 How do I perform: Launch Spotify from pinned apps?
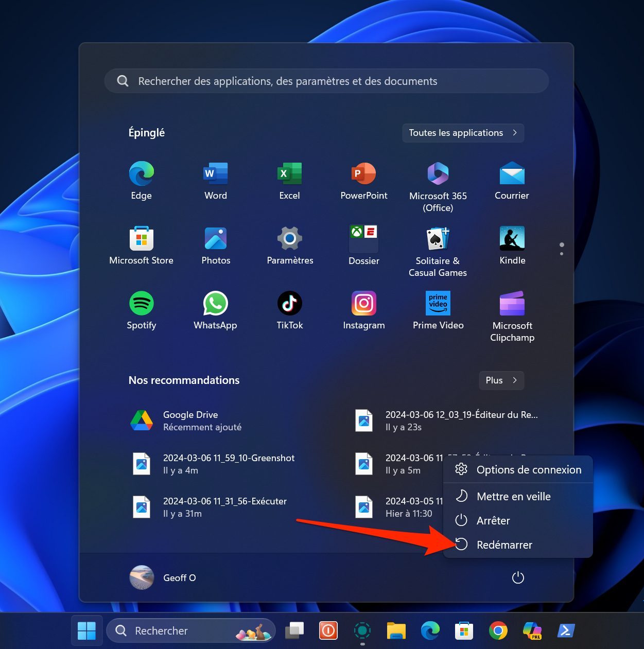142,310
